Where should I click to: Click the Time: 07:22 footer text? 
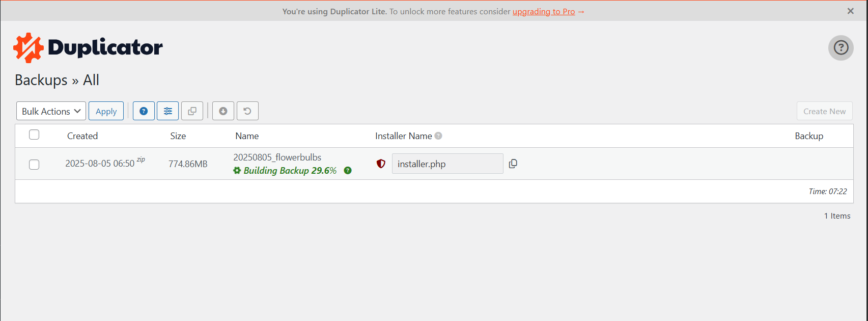click(x=828, y=192)
